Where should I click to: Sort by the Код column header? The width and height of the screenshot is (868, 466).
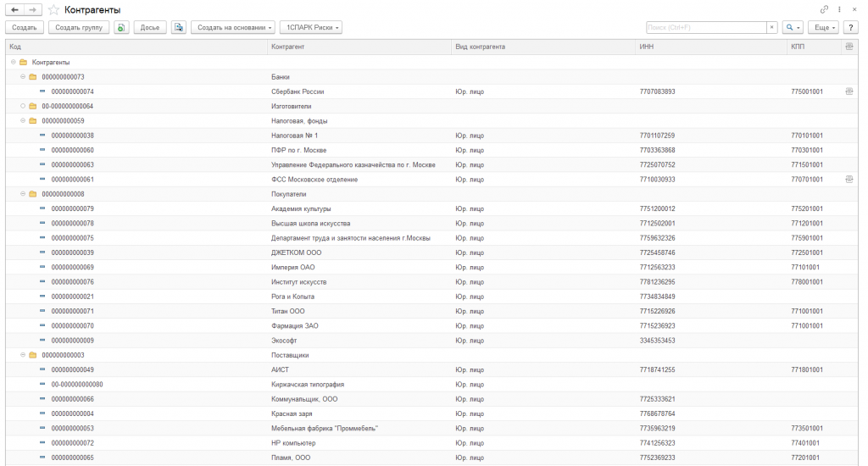(x=136, y=47)
